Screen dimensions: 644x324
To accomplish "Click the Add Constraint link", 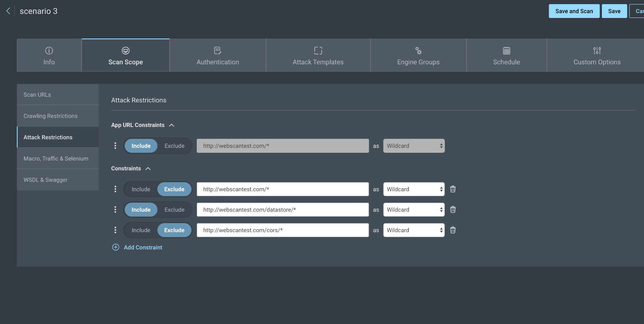I will [x=143, y=247].
